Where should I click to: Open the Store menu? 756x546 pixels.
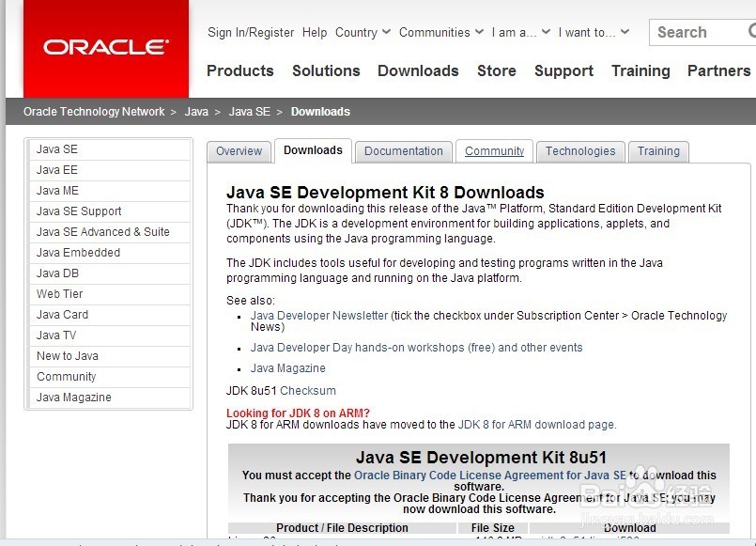click(x=497, y=70)
